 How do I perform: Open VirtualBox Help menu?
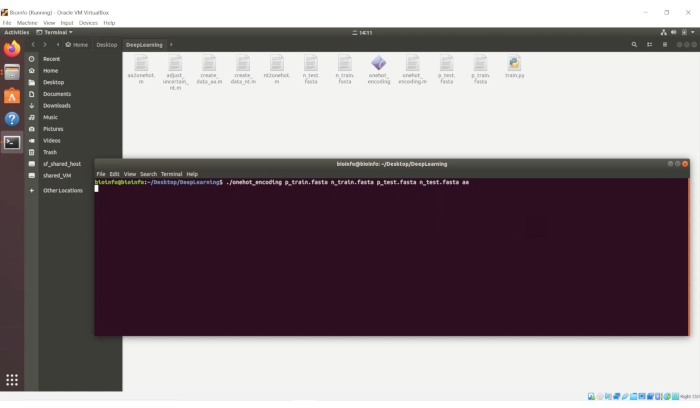(109, 23)
